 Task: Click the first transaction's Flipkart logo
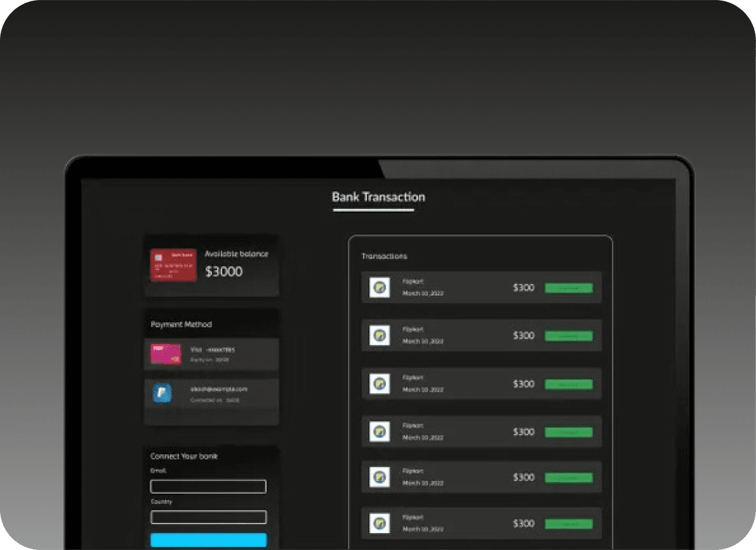point(379,288)
